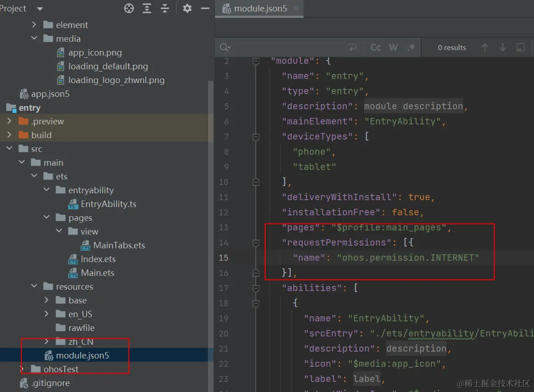534x392 pixels.
Task: Select loading_default.png file
Action: tap(108, 66)
